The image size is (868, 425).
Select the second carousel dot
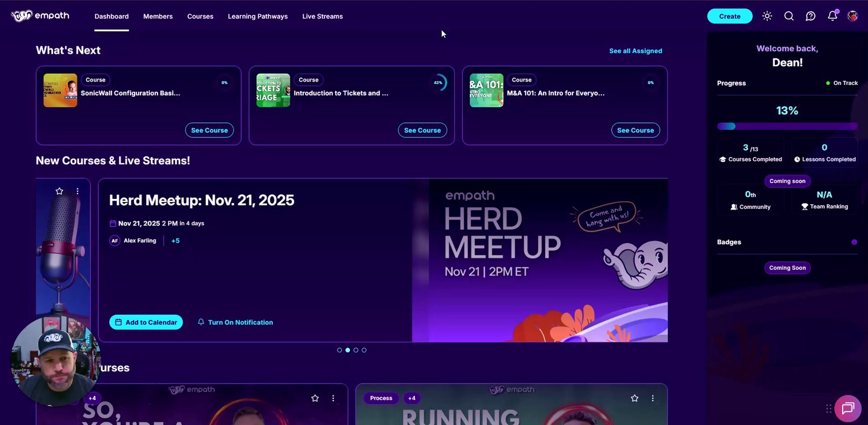348,350
